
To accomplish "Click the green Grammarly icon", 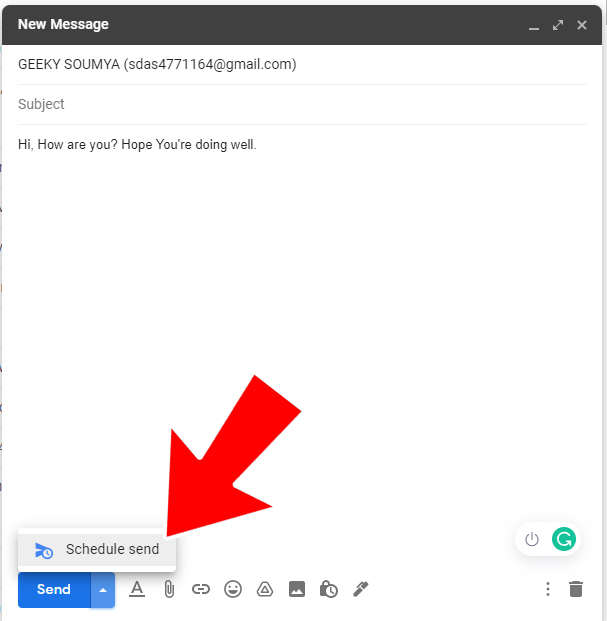I will click(x=564, y=539).
